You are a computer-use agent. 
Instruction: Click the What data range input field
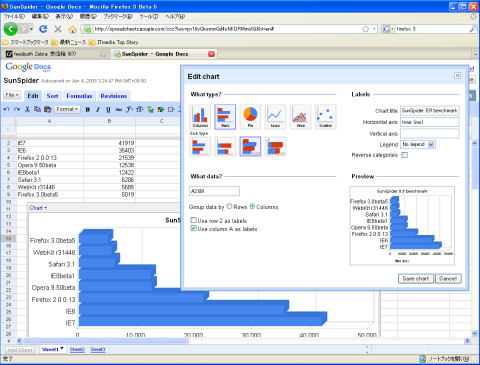click(214, 191)
